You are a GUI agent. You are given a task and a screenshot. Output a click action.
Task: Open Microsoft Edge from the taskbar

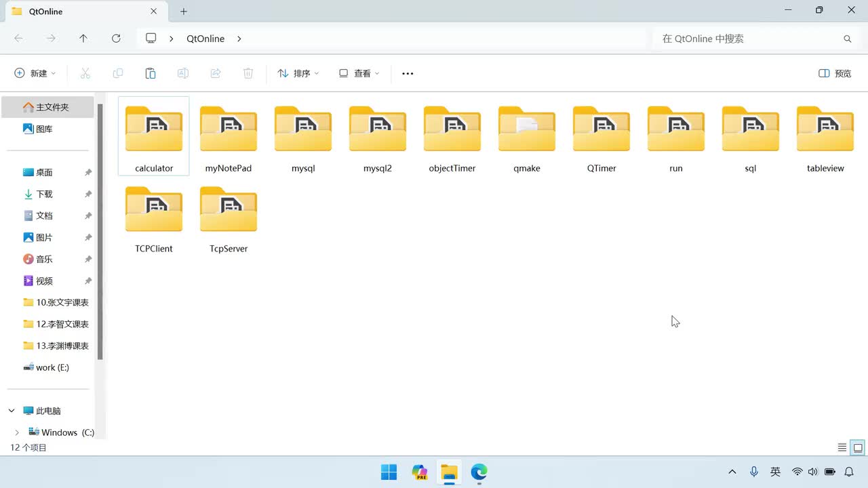point(479,472)
